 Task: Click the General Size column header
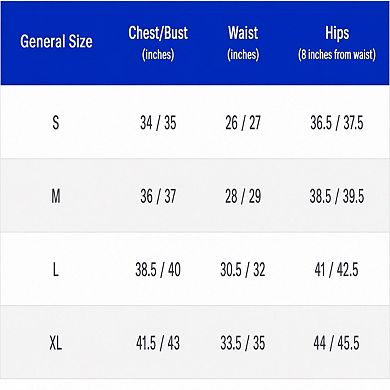[56, 42]
